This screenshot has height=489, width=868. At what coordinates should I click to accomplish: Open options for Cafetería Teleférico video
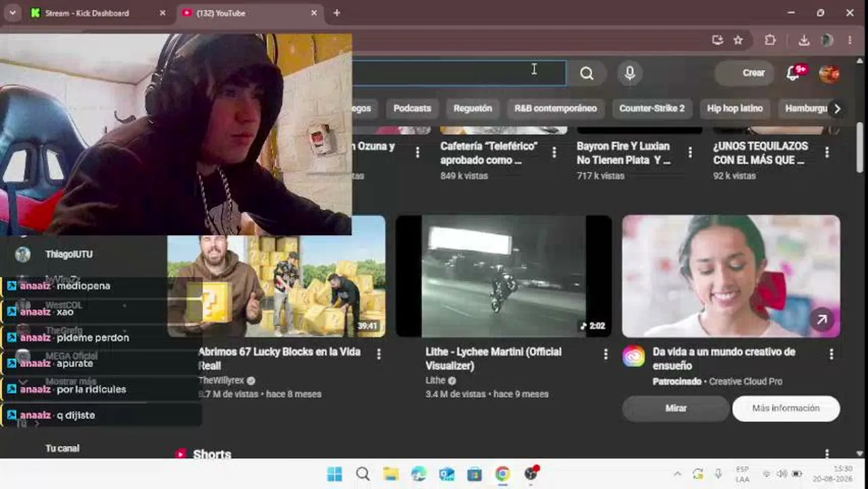pos(554,153)
